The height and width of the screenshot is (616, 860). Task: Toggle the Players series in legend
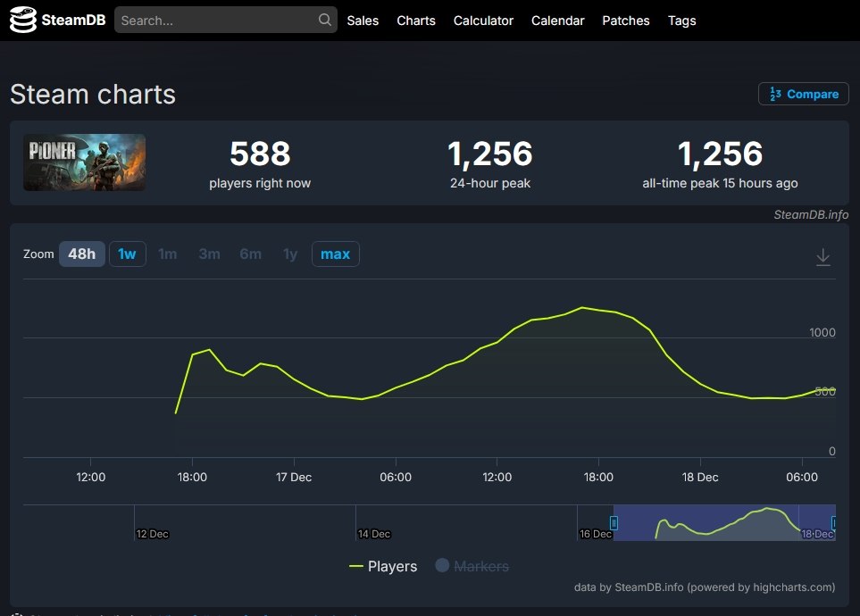coord(383,566)
